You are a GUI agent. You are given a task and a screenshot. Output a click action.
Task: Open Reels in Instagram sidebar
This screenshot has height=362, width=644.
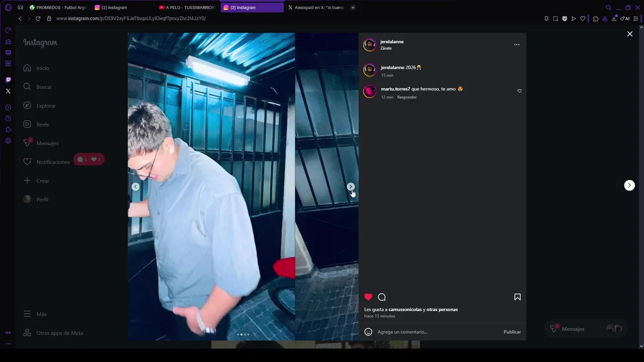coord(36,124)
